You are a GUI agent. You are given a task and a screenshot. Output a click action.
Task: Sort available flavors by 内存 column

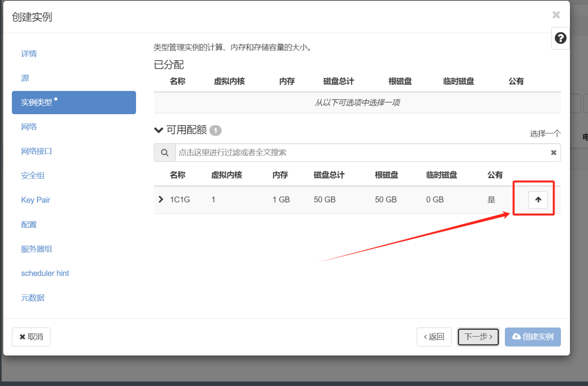(x=280, y=175)
